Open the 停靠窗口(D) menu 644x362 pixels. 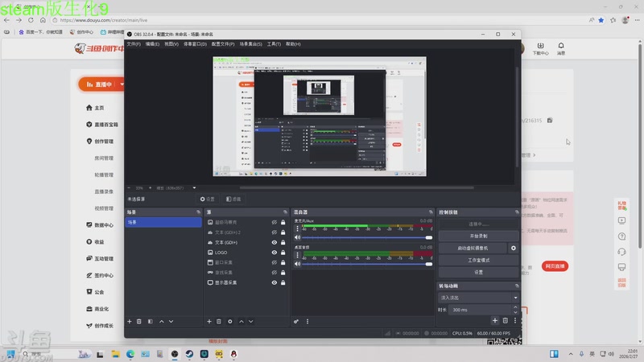(x=195, y=44)
